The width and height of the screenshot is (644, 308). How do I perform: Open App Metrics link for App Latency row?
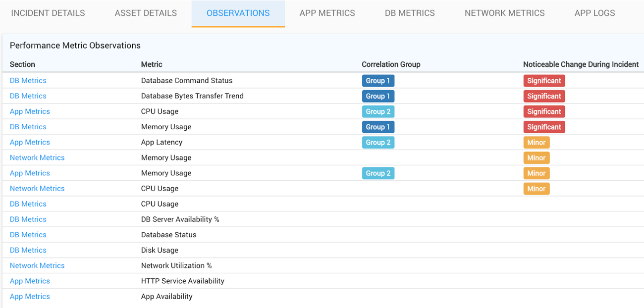click(30, 142)
